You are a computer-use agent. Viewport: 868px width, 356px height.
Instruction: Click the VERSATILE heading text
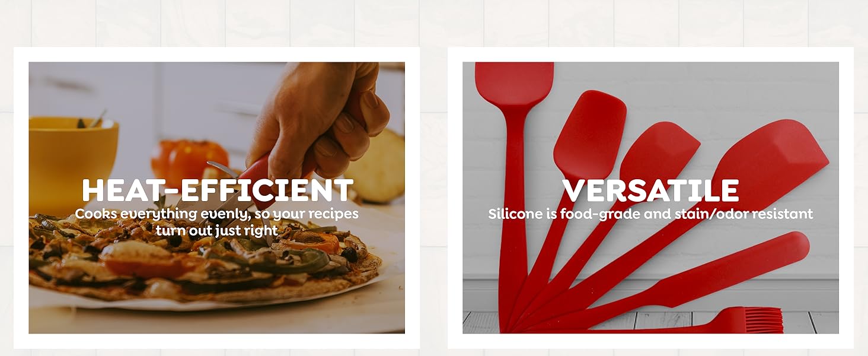point(650,191)
